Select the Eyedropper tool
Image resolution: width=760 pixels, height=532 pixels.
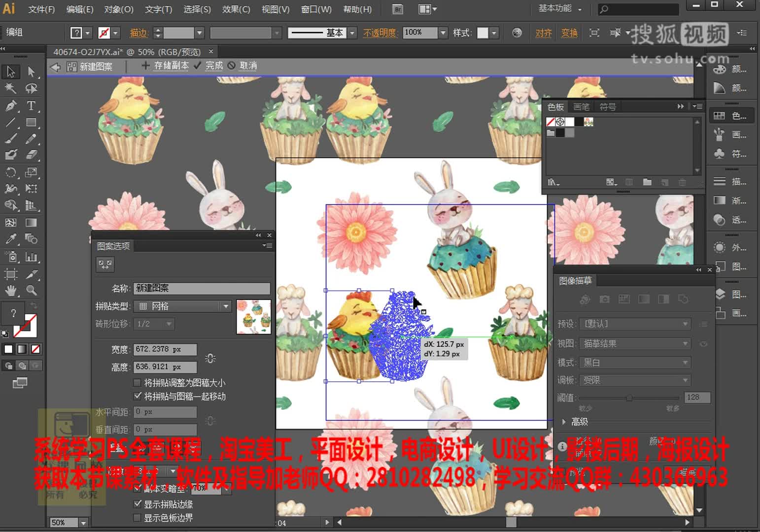pyautogui.click(x=10, y=239)
